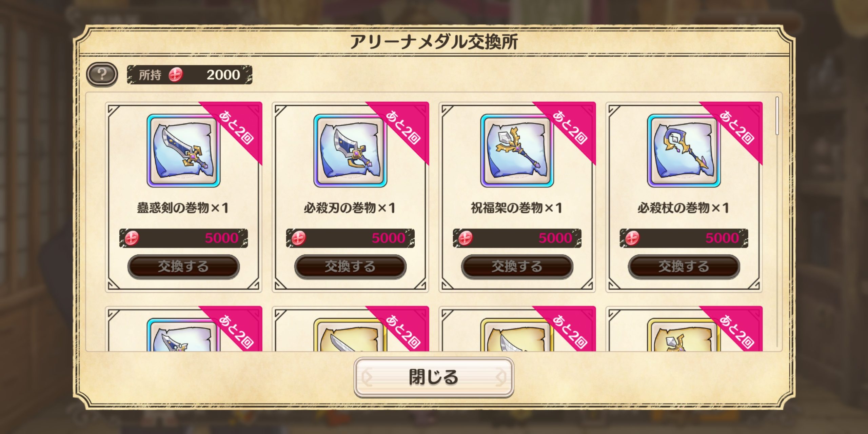Select the 必殺杖の巻物 scroll icon
This screenshot has height=434, width=868.
coord(684,151)
